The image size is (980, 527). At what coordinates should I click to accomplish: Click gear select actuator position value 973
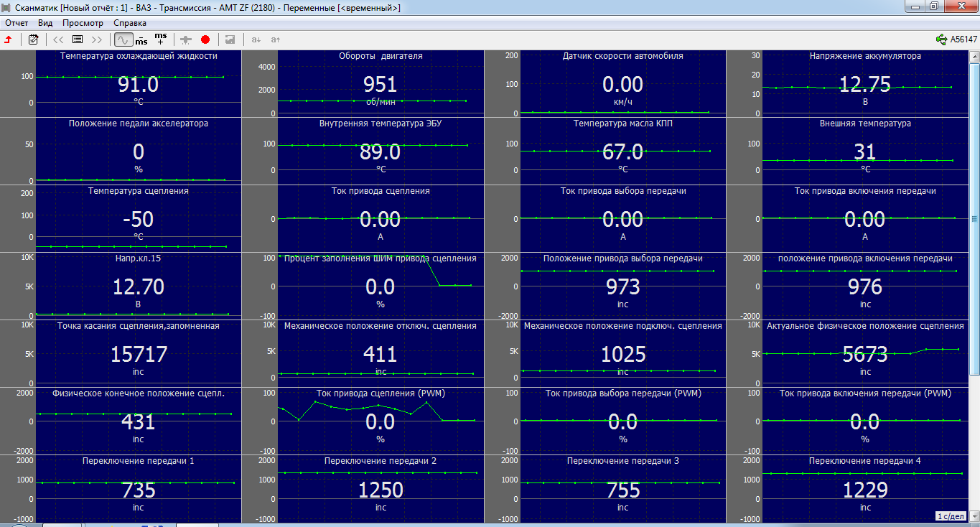click(623, 287)
